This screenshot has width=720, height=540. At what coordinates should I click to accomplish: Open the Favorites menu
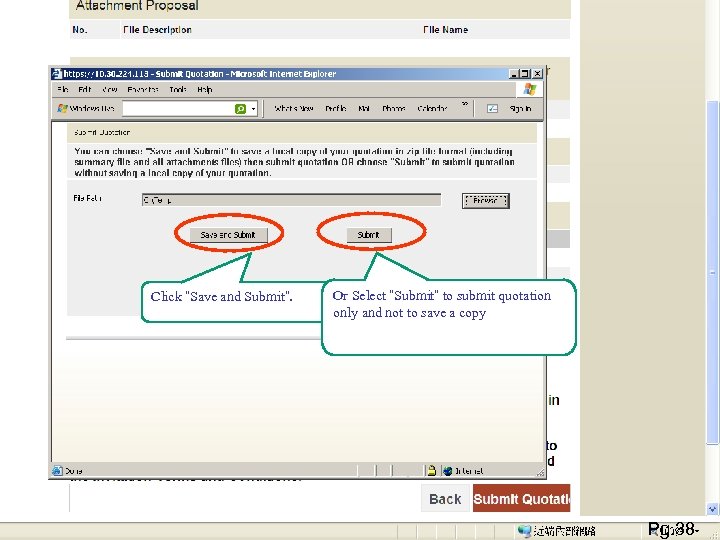(x=143, y=90)
